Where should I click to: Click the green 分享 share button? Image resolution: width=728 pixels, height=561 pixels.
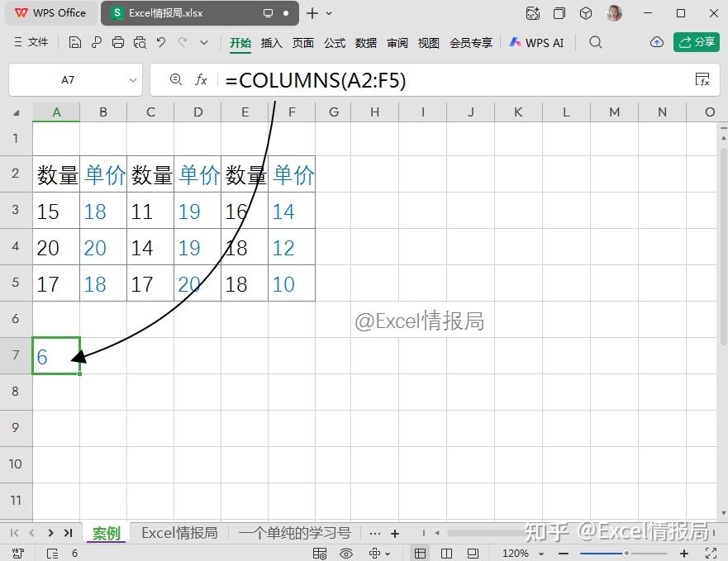[x=697, y=42]
